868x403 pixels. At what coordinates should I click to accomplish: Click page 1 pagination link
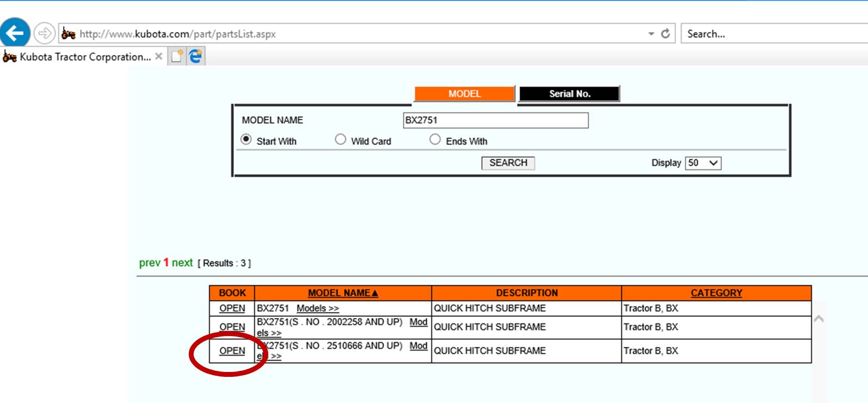pos(166,263)
